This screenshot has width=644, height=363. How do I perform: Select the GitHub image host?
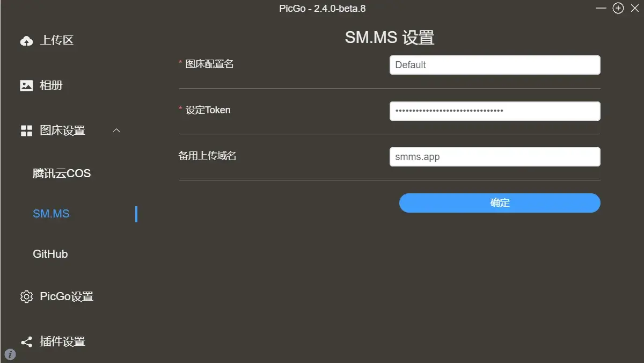click(50, 254)
